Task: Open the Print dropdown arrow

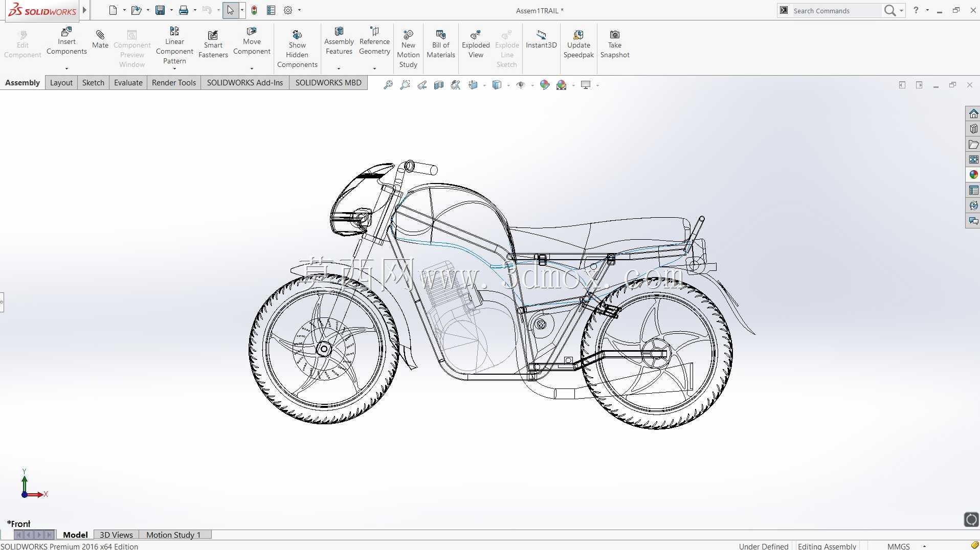Action: [x=195, y=10]
